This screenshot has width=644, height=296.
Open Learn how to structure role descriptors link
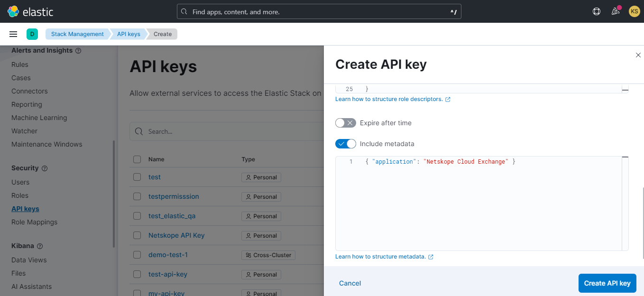(389, 99)
